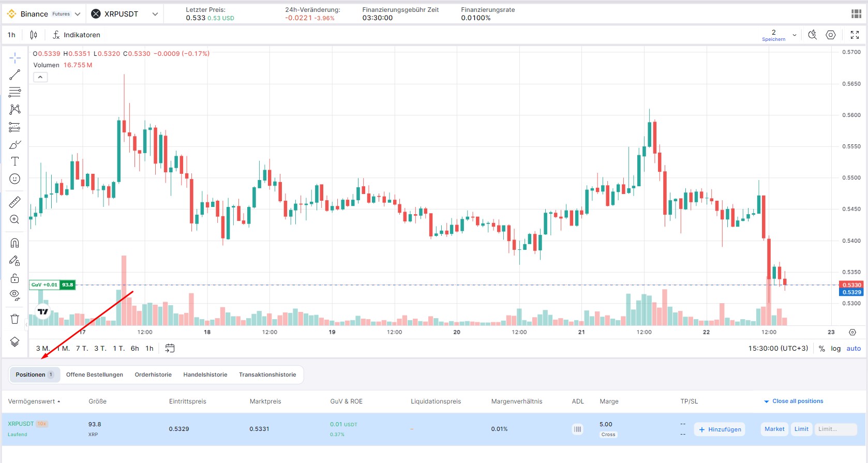Toggle fullscreen chart mode

(855, 35)
